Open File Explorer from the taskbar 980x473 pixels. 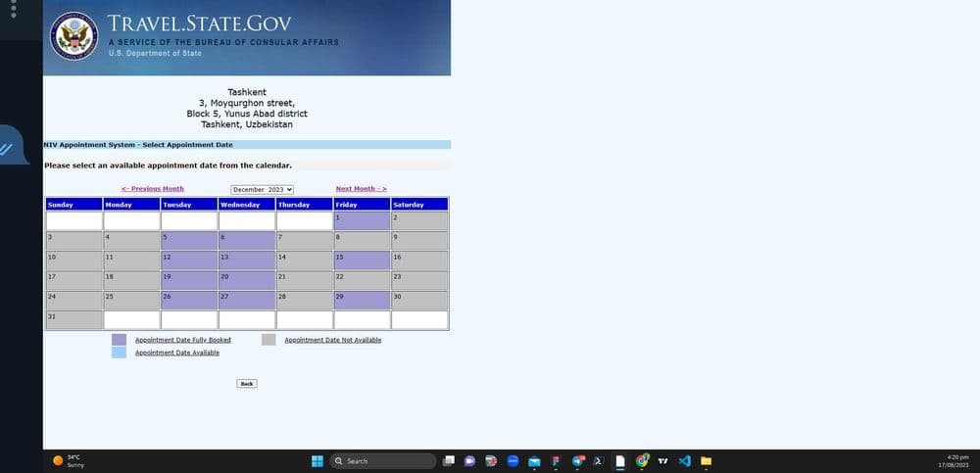tap(706, 461)
